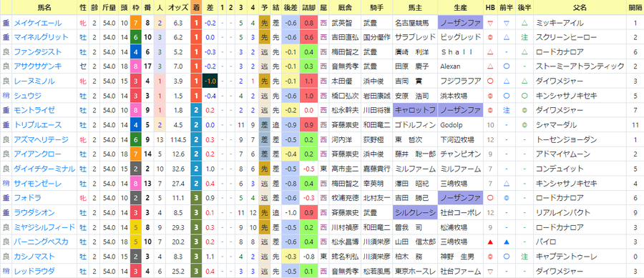Click the green circle 後半 mark for シュウジ

524,96
